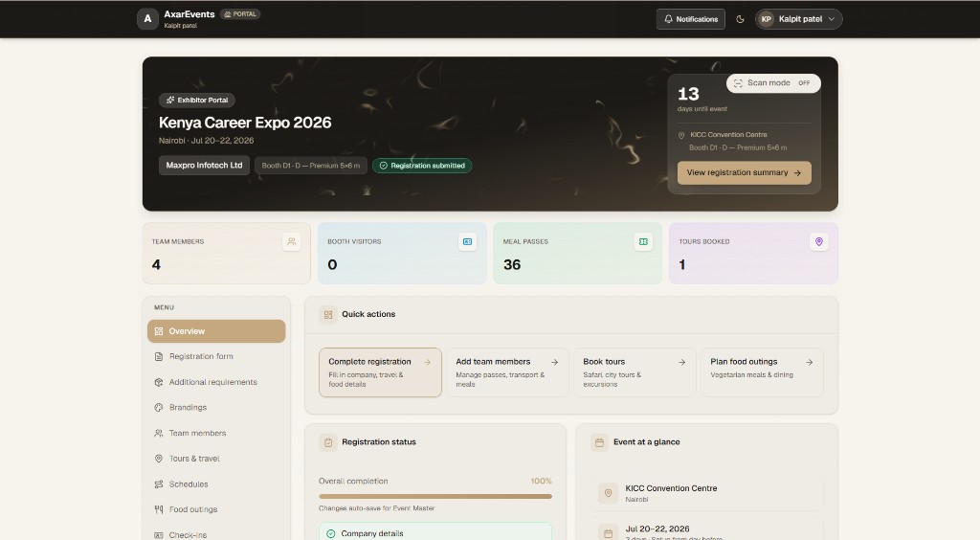Click the KICC Convention Centre glance row
The image size is (980, 540).
[x=707, y=493]
